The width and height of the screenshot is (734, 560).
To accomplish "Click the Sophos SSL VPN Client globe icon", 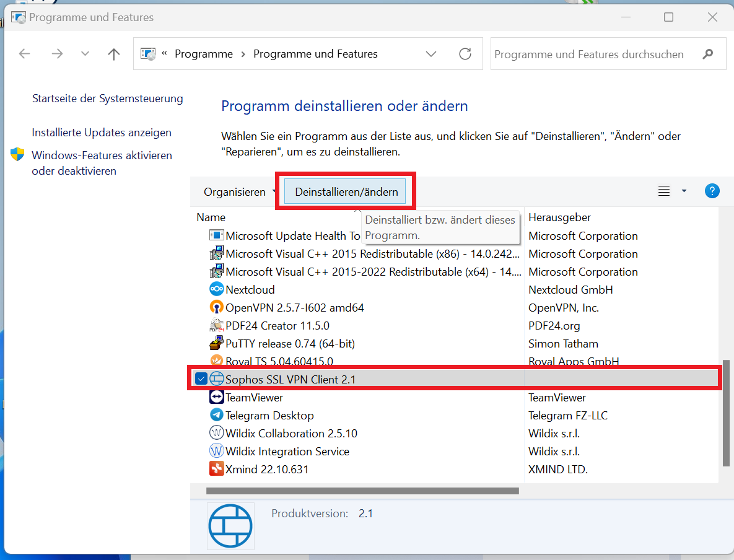I will click(216, 378).
